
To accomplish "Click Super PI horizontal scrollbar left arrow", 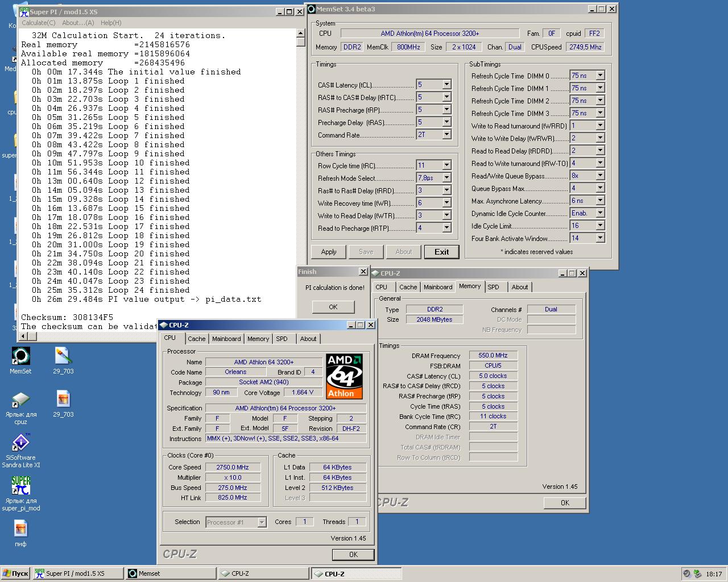I will tap(23, 336).
